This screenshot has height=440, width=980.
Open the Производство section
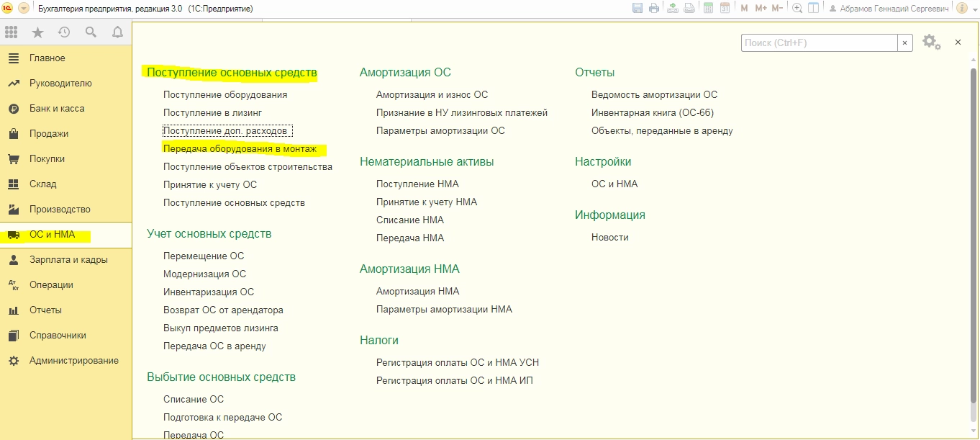tap(66, 209)
